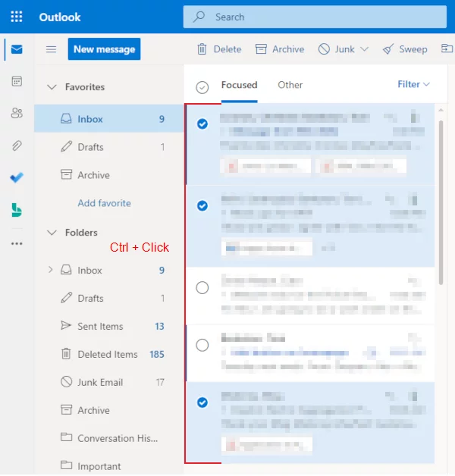Open the Calendar module in the side rail
This screenshot has height=476, width=455.
tap(17, 81)
